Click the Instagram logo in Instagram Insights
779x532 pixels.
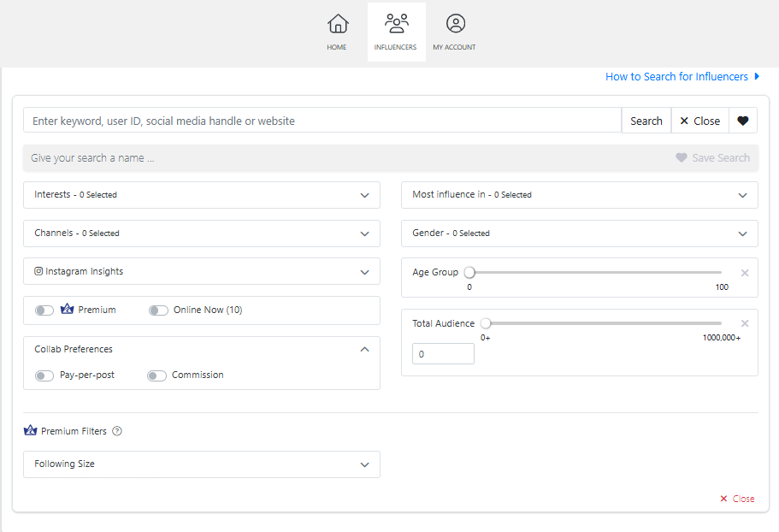tap(38, 271)
